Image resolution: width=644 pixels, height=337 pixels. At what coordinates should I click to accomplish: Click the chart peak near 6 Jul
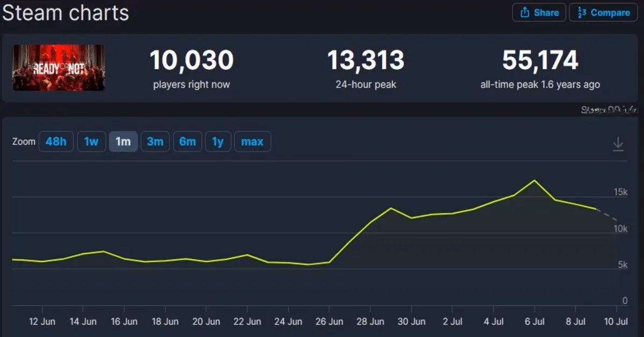click(534, 181)
